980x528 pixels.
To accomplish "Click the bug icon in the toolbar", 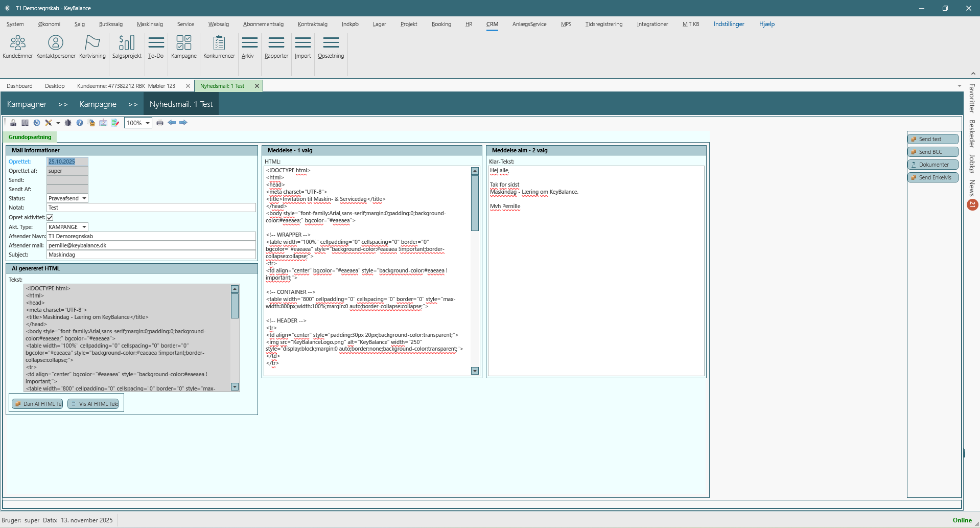I will [68, 123].
